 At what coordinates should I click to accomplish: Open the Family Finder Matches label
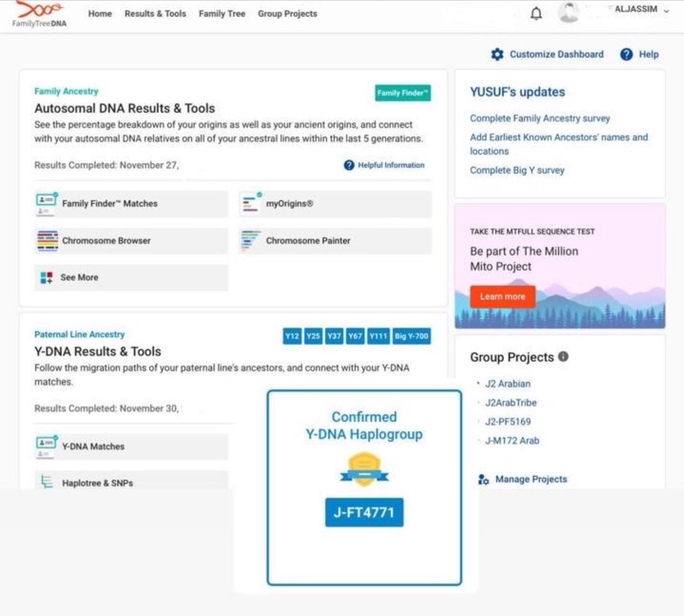[109, 203]
